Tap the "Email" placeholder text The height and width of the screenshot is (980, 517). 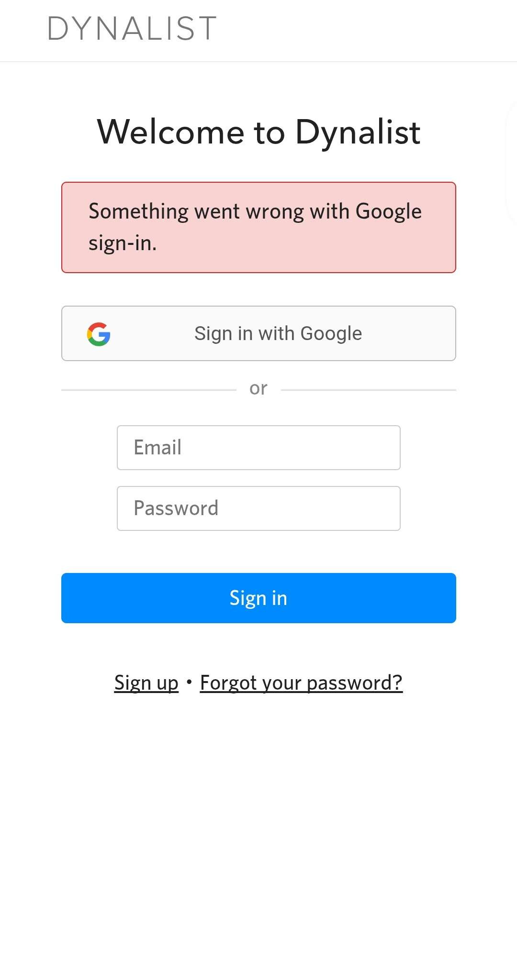(157, 448)
